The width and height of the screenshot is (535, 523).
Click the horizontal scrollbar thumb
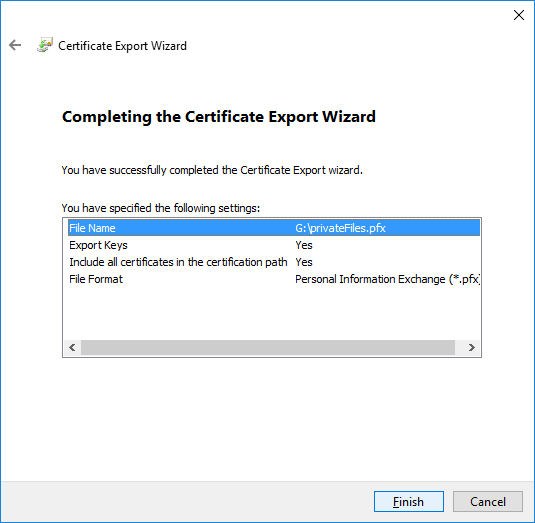point(268,347)
